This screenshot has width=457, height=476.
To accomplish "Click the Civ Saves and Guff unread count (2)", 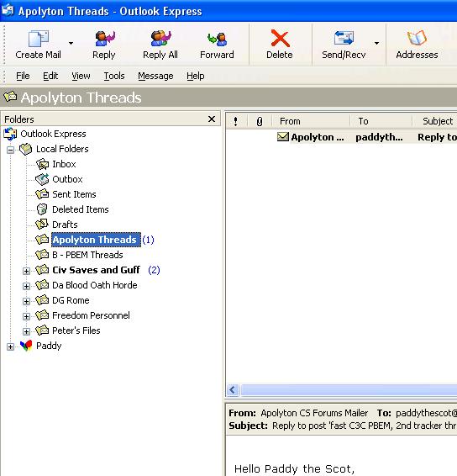I will pos(154,270).
